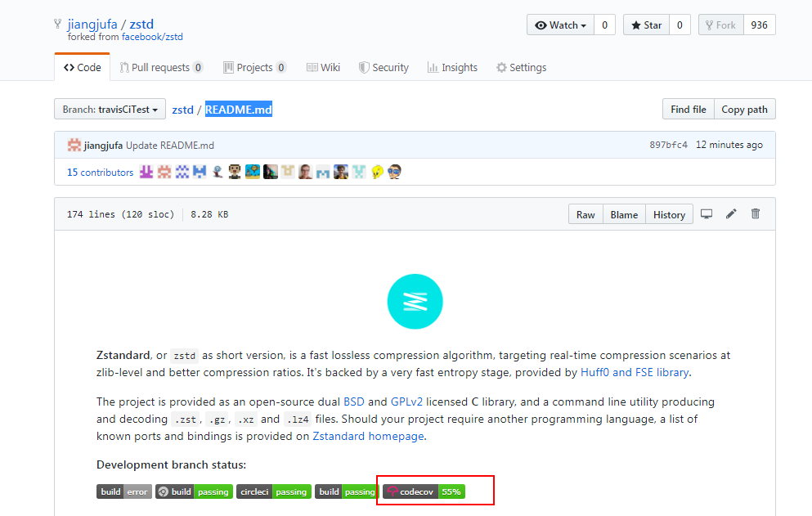Expand the Branch: travisCiTest dropdown
812x516 pixels.
click(110, 110)
